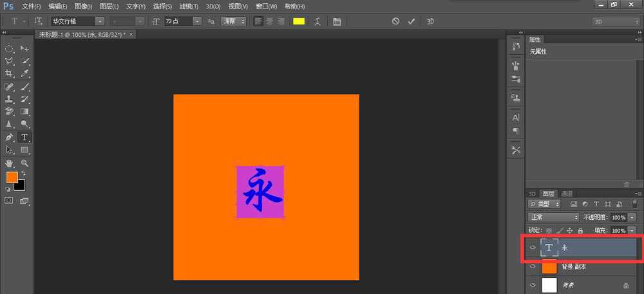Toggle visibility of the 背景 layer
Image resolution: width=644 pixels, height=294 pixels.
pyautogui.click(x=533, y=284)
